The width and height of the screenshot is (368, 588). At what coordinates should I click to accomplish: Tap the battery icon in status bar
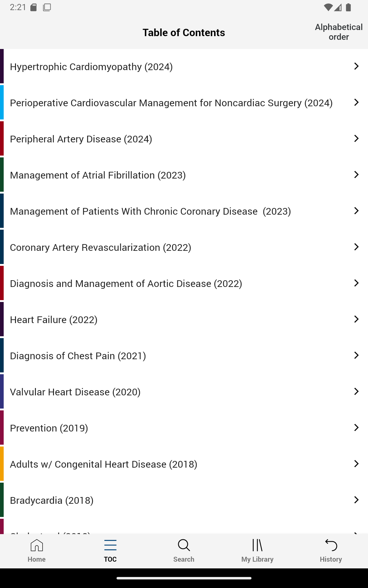point(348,7)
